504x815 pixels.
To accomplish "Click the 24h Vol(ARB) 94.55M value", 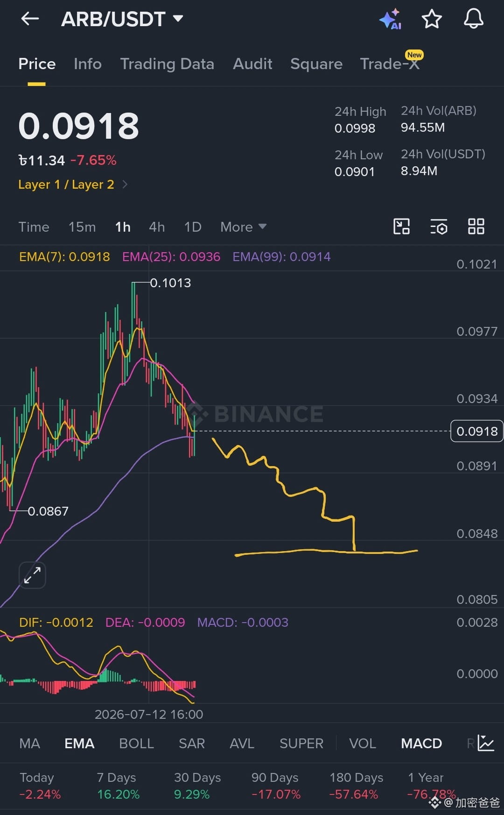I will (423, 128).
